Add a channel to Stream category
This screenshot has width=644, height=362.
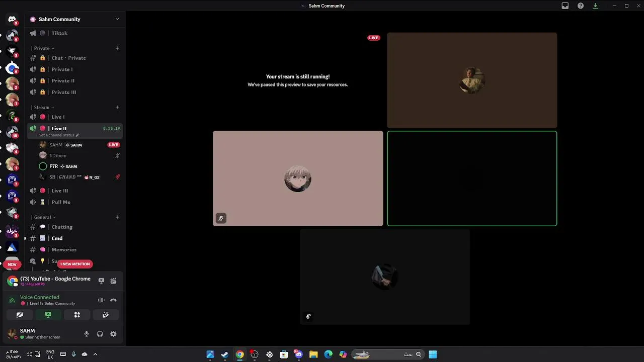click(x=117, y=107)
